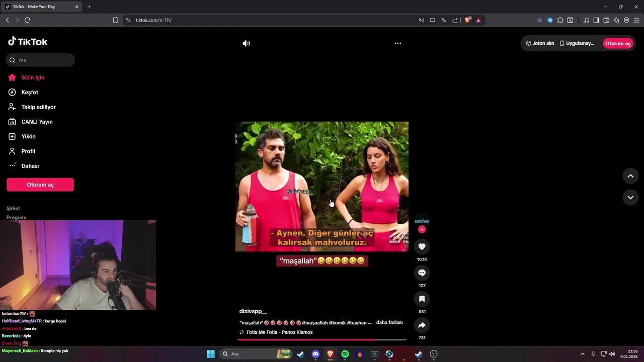Open the comments showing 127
The height and width of the screenshot is (362, 644).
422,273
